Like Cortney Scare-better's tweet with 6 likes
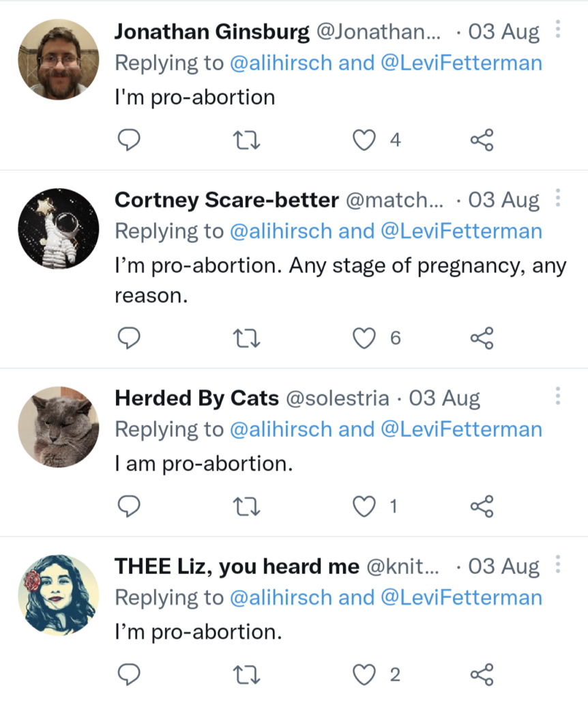Viewport: 588px width, 703px height. tap(365, 338)
